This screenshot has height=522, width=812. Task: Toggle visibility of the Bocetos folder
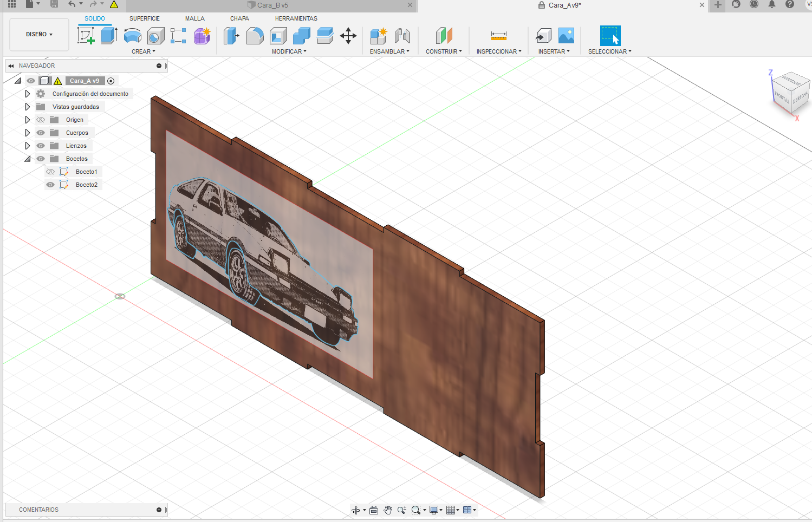[41, 159]
